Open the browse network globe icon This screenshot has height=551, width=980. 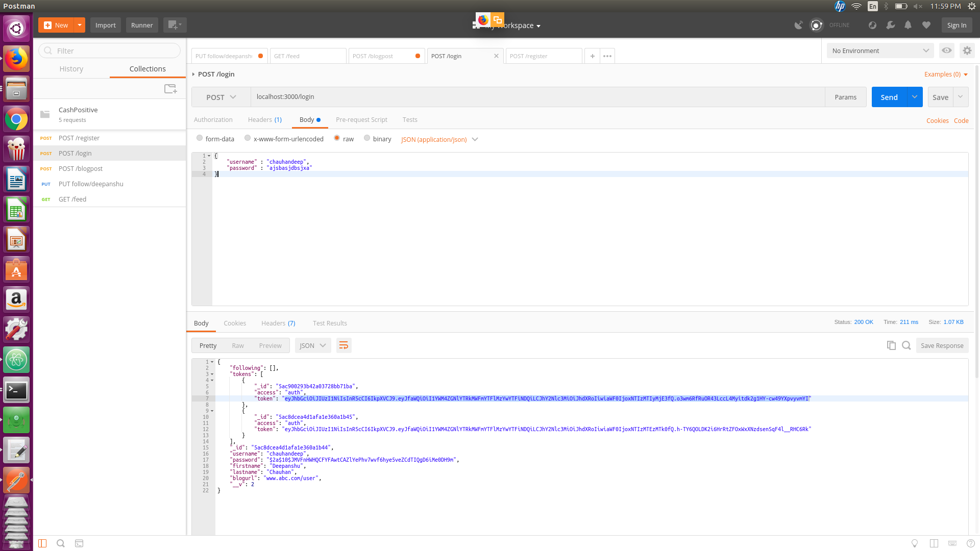pyautogui.click(x=872, y=25)
